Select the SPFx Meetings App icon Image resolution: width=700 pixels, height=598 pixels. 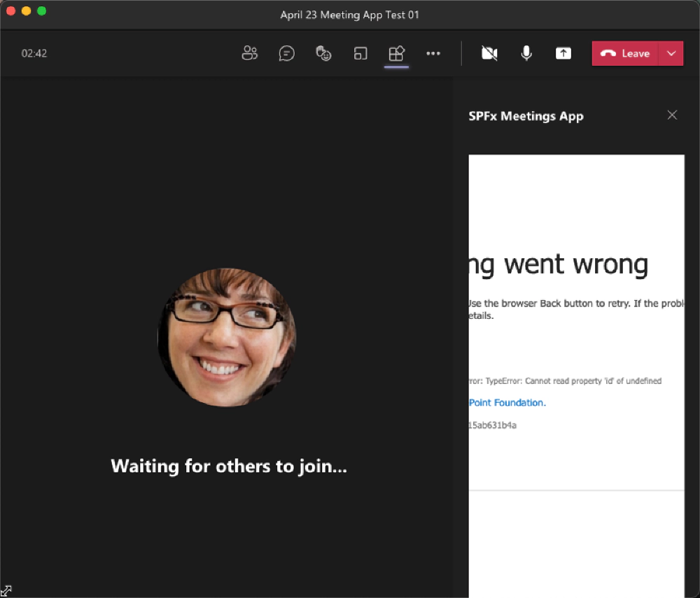(396, 54)
